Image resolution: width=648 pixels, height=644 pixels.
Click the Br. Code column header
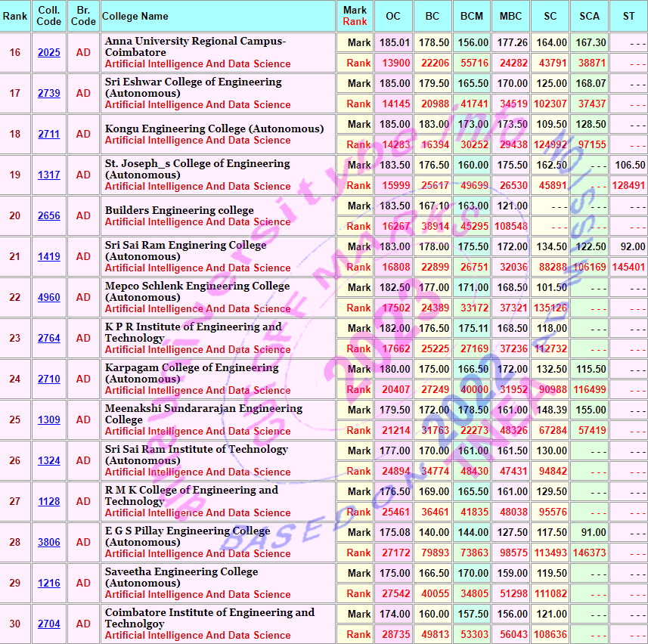[x=83, y=16]
